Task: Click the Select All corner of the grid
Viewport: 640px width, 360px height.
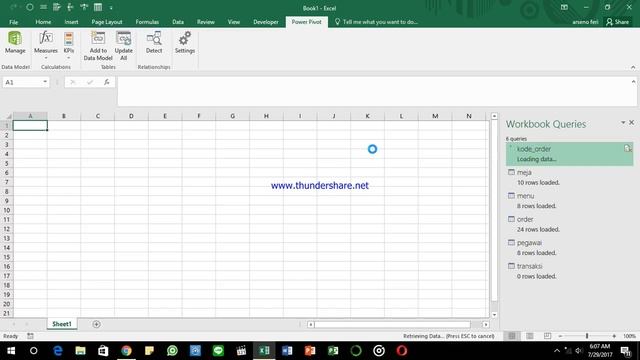Action: pos(7,116)
